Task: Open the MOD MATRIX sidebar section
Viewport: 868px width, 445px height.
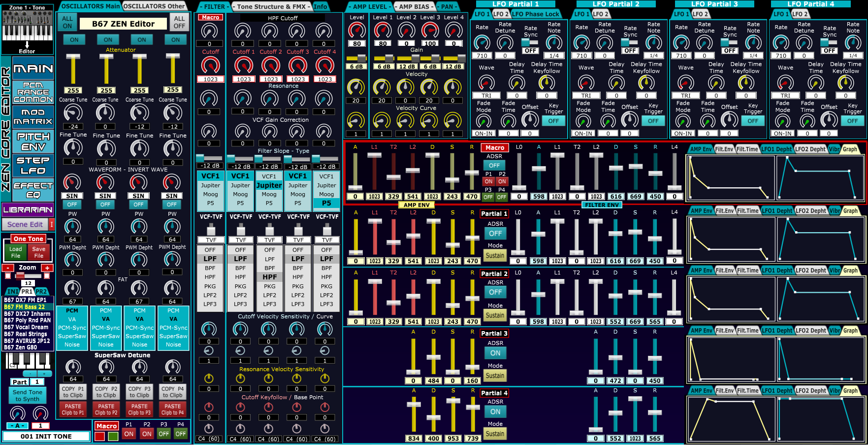Action: point(33,117)
